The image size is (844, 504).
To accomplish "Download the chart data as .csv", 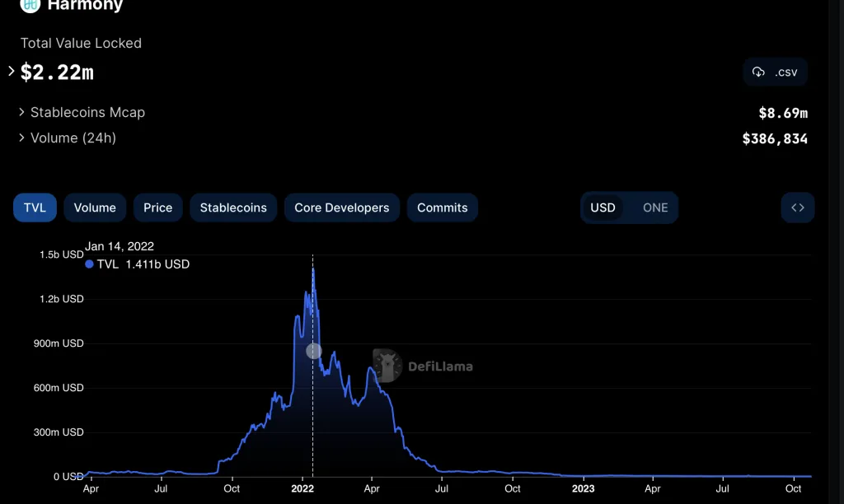I will (x=775, y=72).
